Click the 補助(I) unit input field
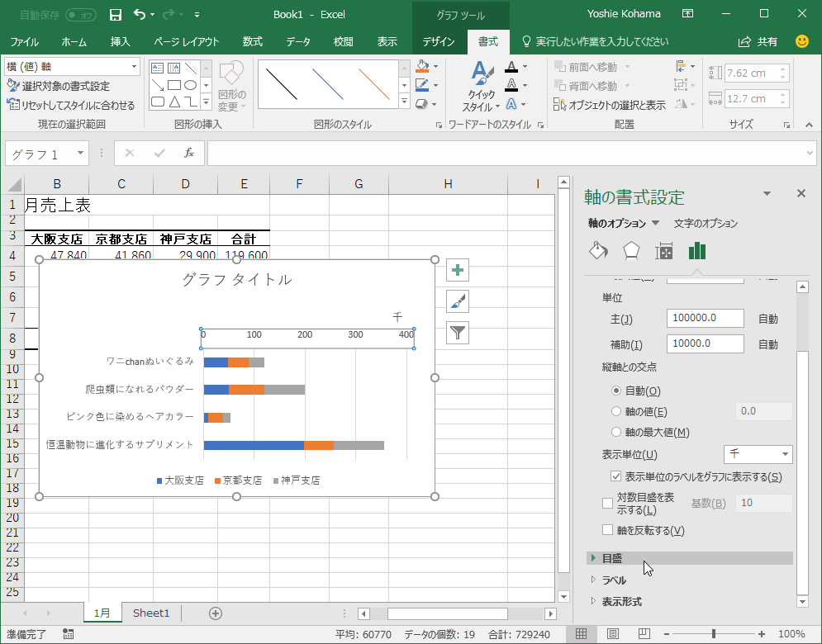Image resolution: width=822 pixels, height=644 pixels. click(705, 343)
